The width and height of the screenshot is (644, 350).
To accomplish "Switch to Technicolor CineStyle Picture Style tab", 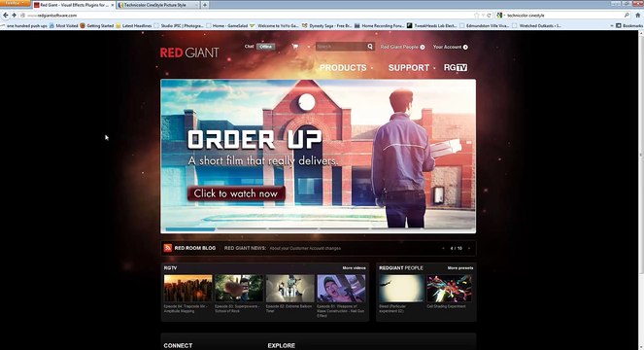I will 157,5.
